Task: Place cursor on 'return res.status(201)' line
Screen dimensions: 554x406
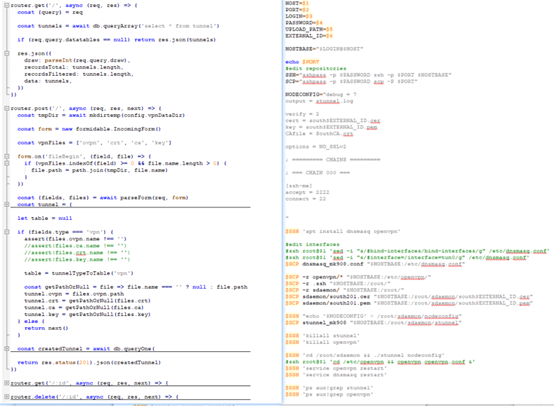Action: pos(89,362)
